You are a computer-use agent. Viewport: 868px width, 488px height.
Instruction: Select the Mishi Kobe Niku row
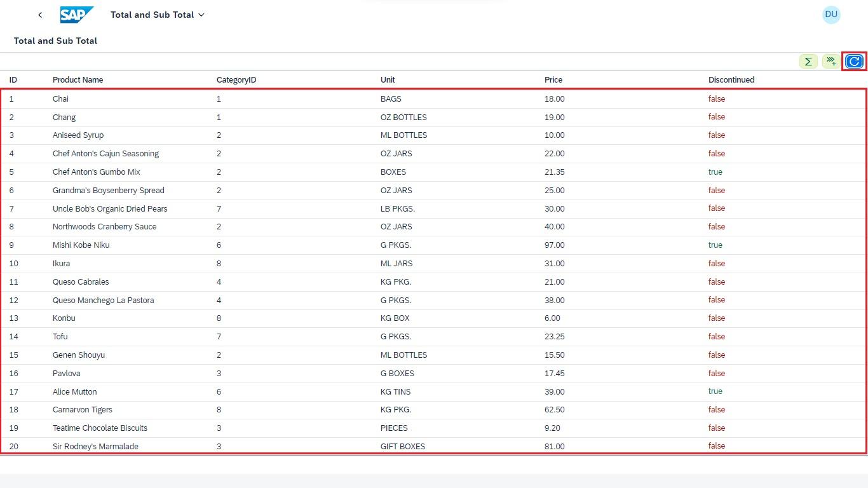click(x=81, y=245)
